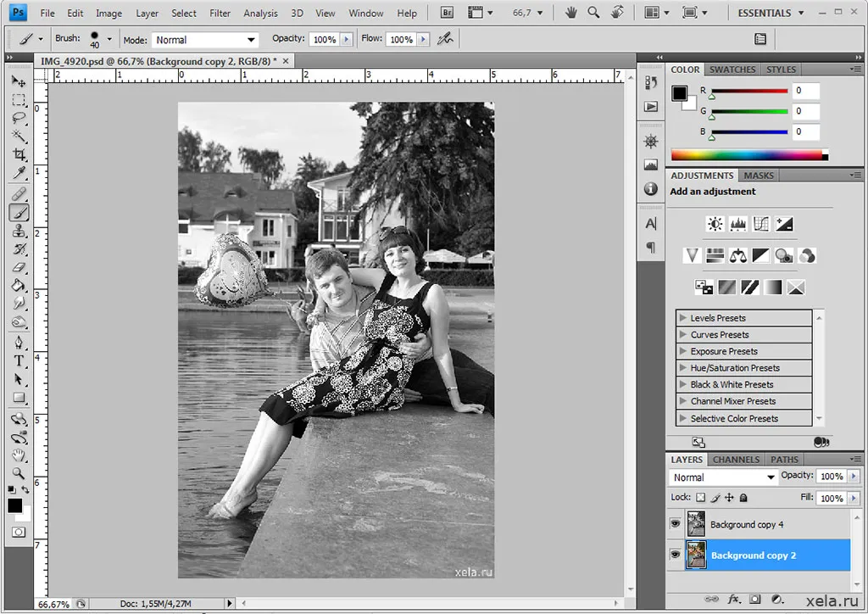Add a layer mask button

coord(755,599)
